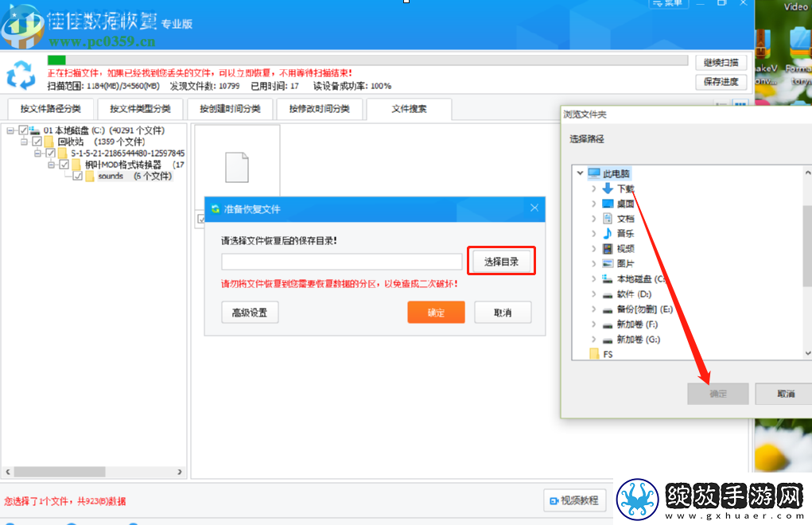Click the 回收站 folder icon in tree
This screenshot has width=812, height=525.
[49, 142]
